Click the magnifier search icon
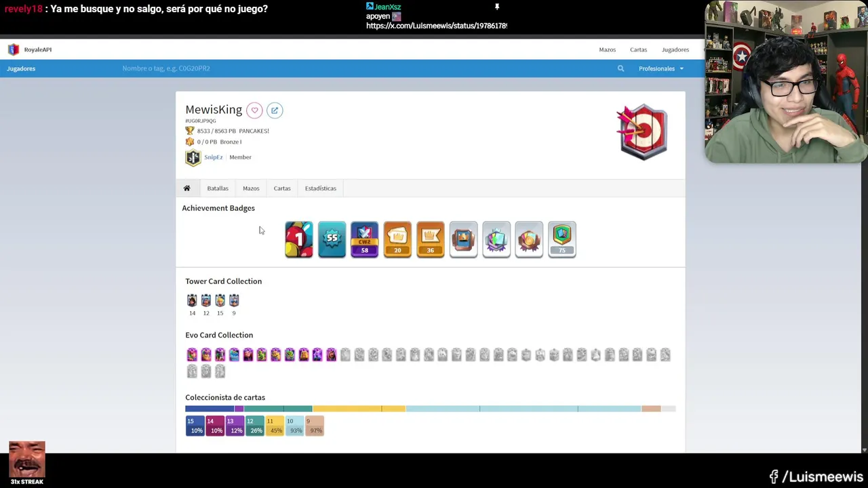The image size is (868, 488). click(620, 68)
